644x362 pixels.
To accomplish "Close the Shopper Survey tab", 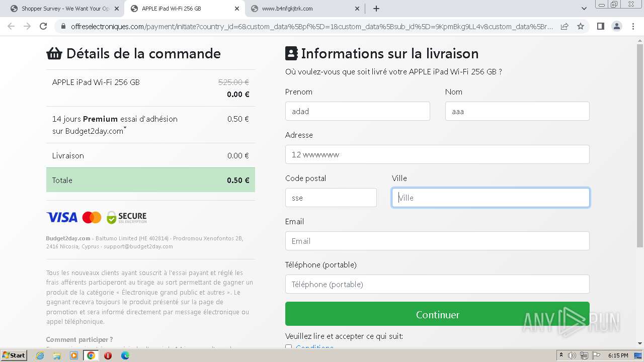I will (x=117, y=9).
